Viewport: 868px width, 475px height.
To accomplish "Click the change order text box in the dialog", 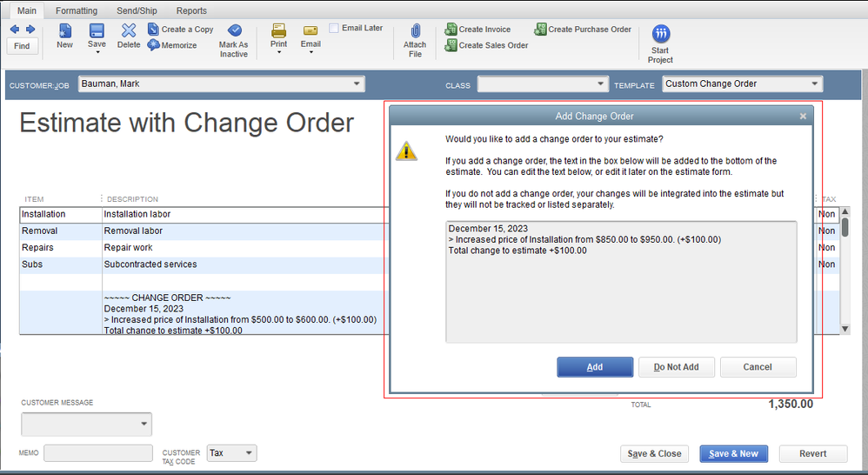I will (x=621, y=282).
